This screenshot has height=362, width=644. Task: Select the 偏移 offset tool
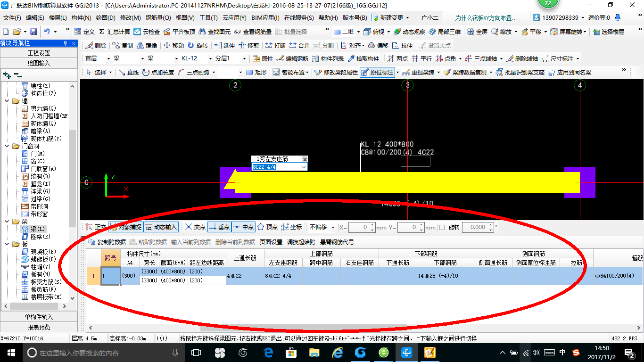tap(378, 45)
